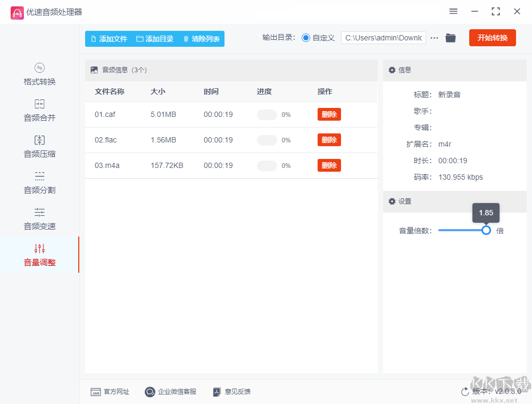The width and height of the screenshot is (532, 404).
Task: Open the hamburger menu in title bar
Action: click(453, 11)
